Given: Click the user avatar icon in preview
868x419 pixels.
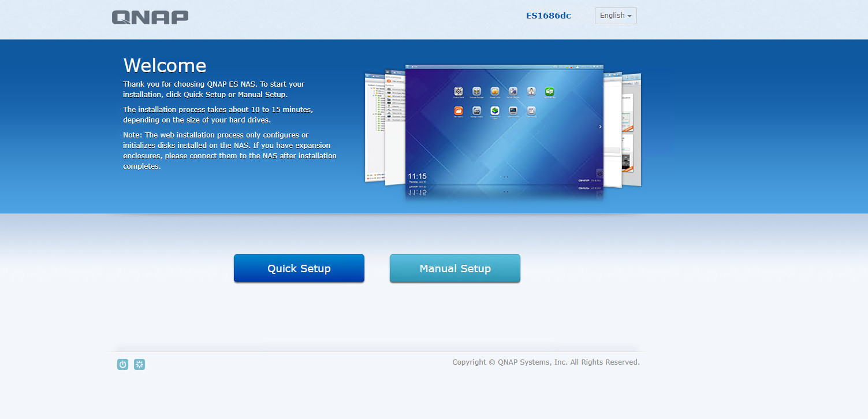Looking at the screenshot, I should point(531,91).
